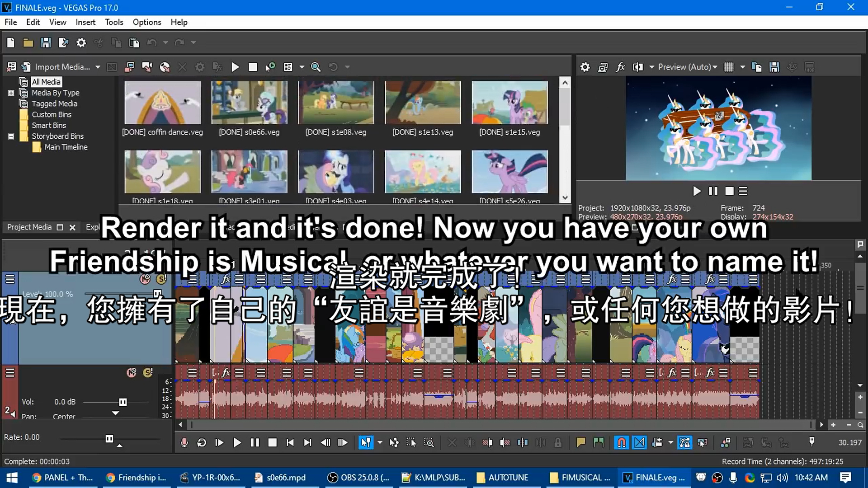Copy preview snapshot to clipboard
868x488 pixels.
coord(756,67)
